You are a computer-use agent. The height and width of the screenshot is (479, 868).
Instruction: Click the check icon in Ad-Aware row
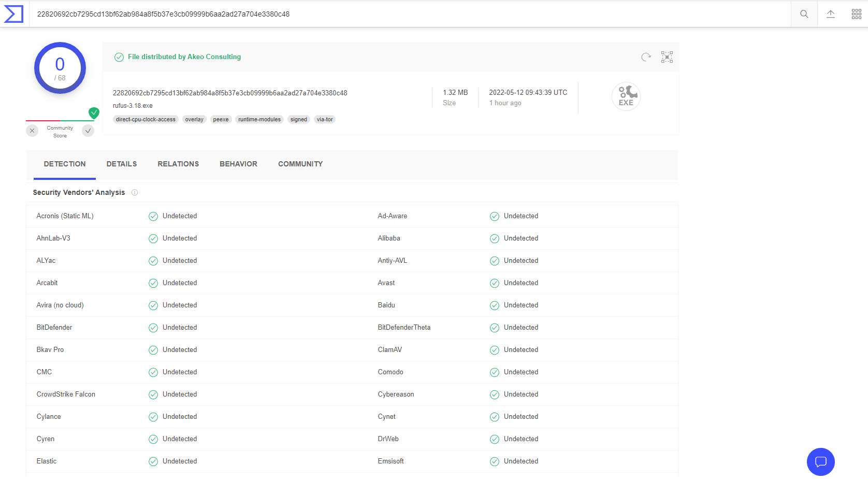pos(495,216)
